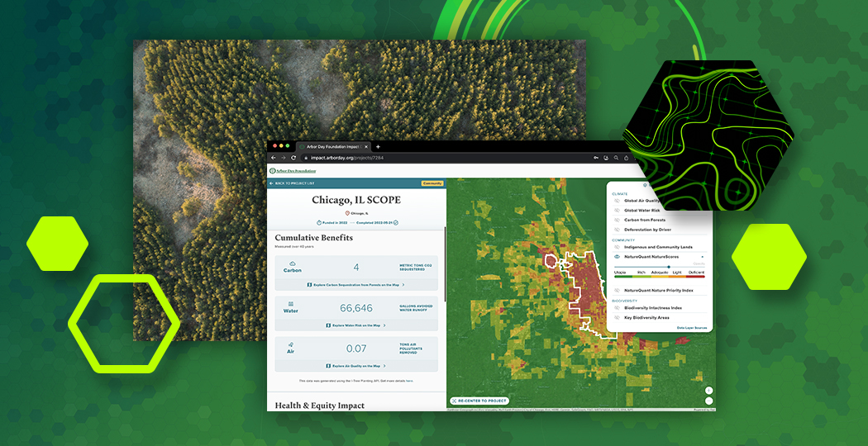The height and width of the screenshot is (446, 868).
Task: Click the 'Key Biodiversity Areas' layer label
Action: [647, 318]
